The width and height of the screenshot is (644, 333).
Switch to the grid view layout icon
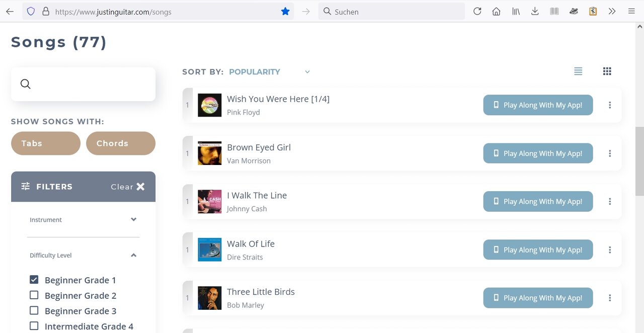point(607,71)
